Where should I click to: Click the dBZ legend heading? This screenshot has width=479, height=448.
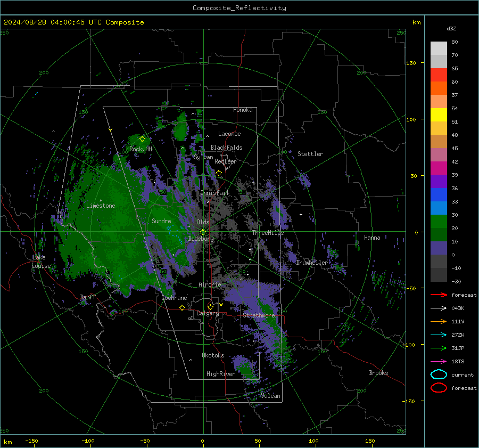coord(451,28)
